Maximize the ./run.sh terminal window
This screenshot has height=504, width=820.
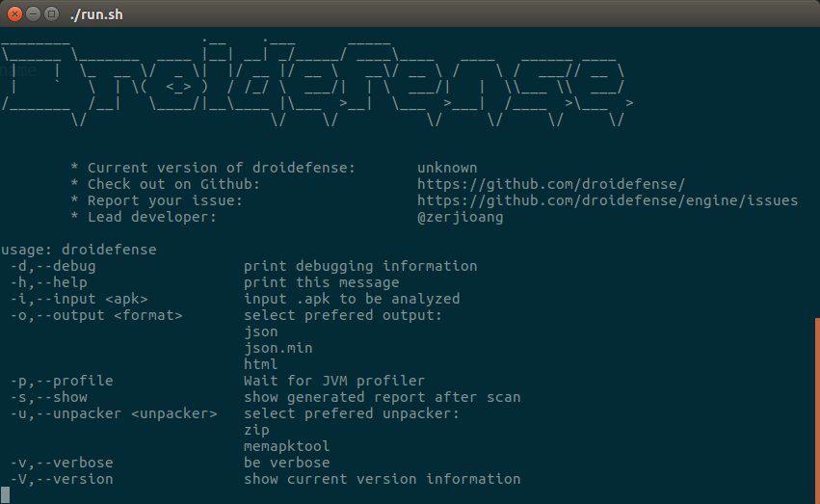[x=51, y=14]
